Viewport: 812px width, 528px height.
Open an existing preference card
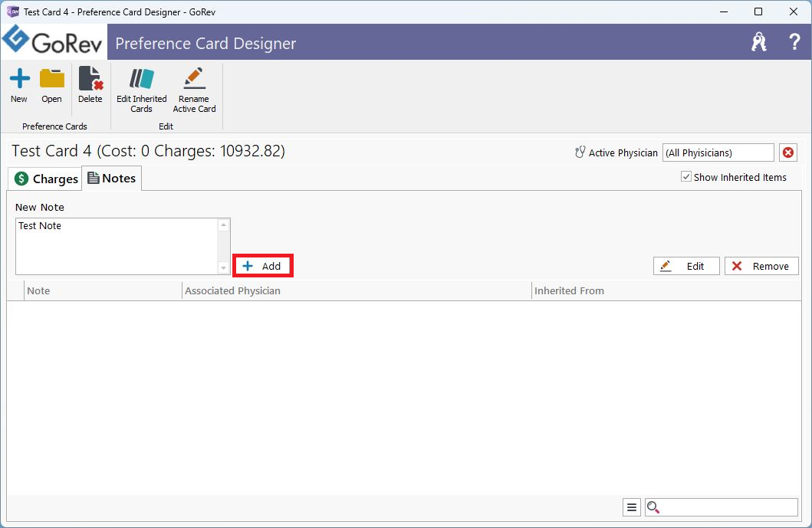pyautogui.click(x=52, y=85)
